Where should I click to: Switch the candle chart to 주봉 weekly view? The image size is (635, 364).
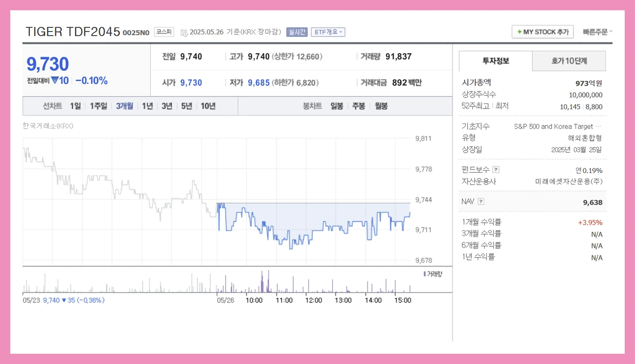click(x=359, y=106)
